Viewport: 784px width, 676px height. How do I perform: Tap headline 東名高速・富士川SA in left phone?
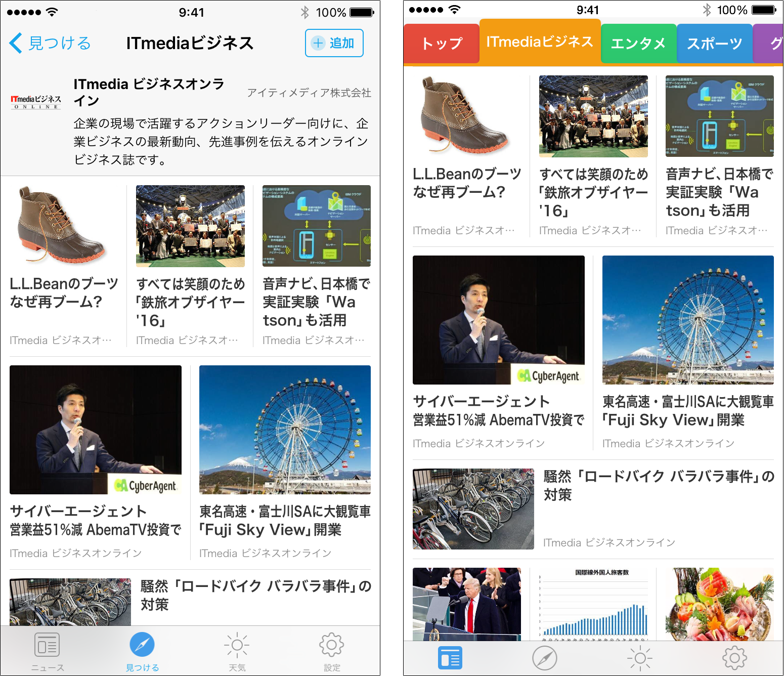coord(285,521)
